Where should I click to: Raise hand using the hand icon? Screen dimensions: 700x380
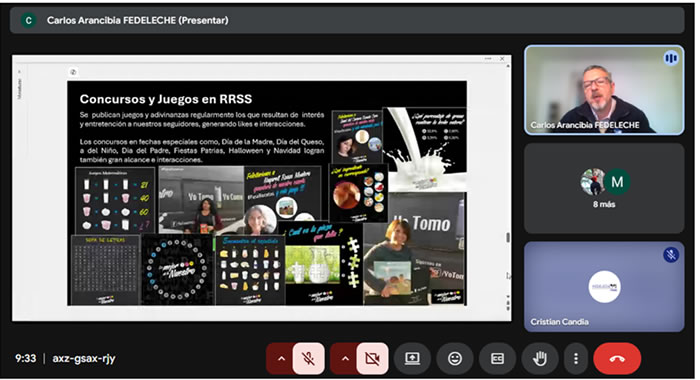coord(540,358)
